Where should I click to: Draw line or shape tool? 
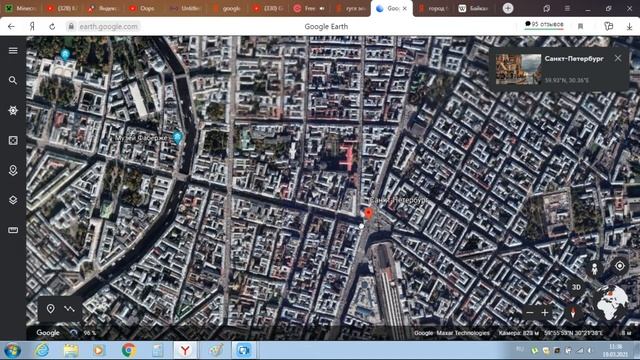pos(69,309)
